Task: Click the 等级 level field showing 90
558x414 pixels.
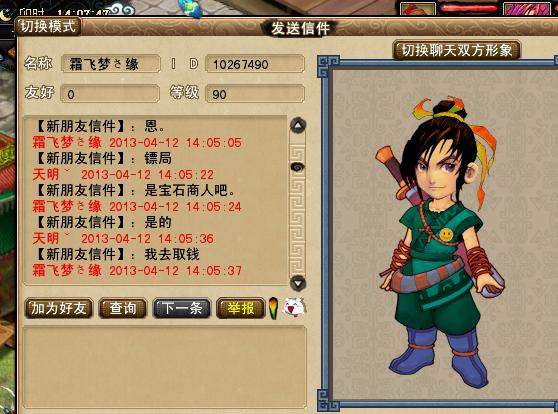Action: (255, 94)
